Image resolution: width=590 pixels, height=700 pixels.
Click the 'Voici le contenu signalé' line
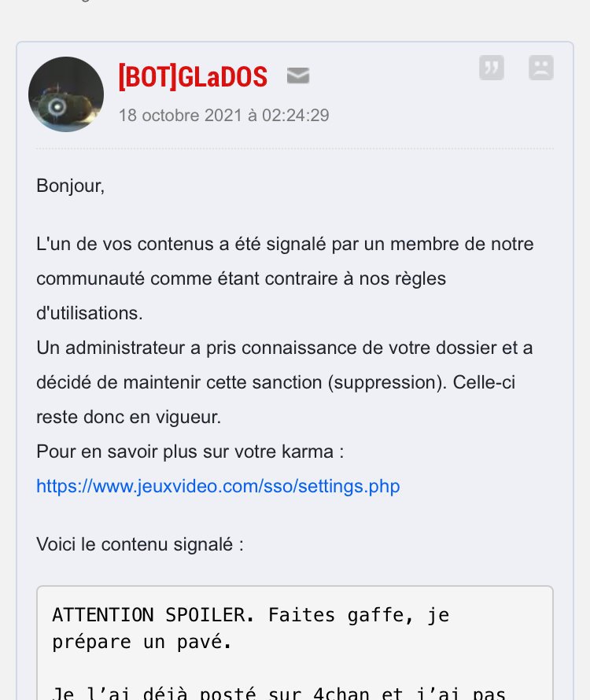pyautogui.click(x=140, y=544)
